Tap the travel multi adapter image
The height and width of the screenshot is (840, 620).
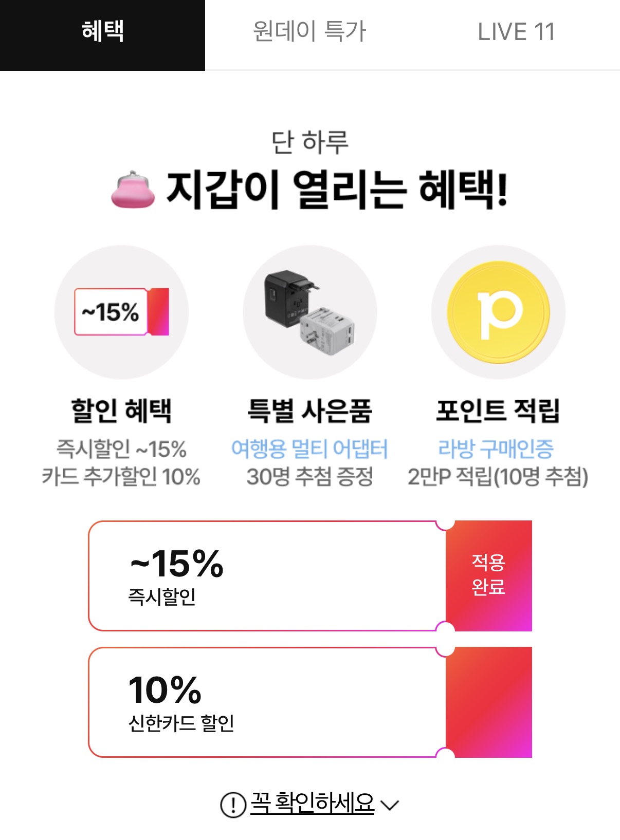point(309,312)
